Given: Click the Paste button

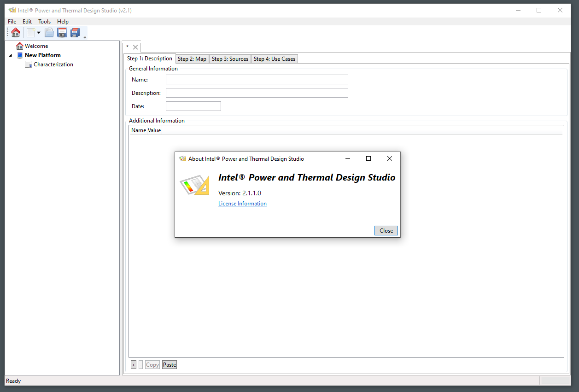Looking at the screenshot, I should pos(170,365).
